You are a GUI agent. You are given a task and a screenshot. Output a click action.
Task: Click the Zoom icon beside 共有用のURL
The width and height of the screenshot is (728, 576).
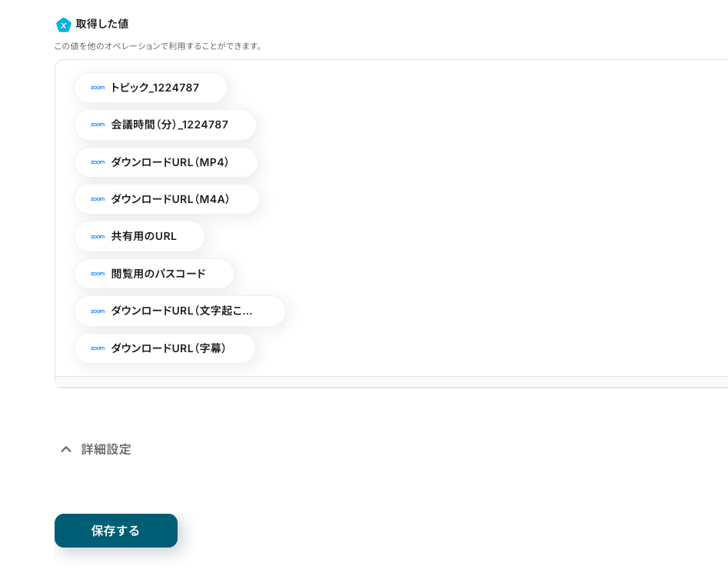[x=98, y=236]
